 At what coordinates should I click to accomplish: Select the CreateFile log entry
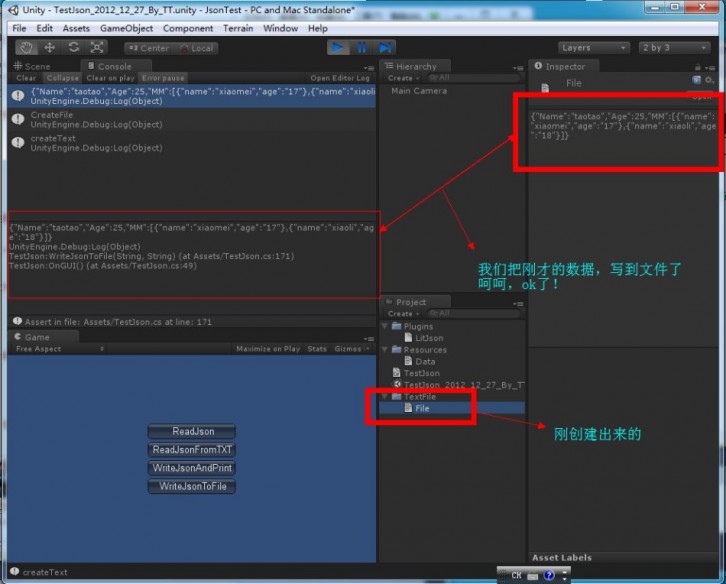point(191,119)
